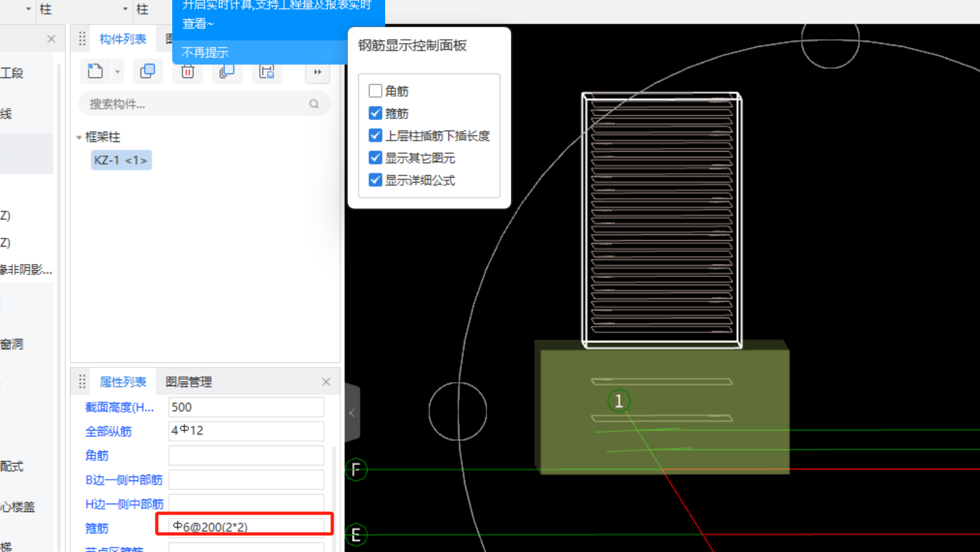
Task: Grab the property panel drag handle
Action: point(82,382)
